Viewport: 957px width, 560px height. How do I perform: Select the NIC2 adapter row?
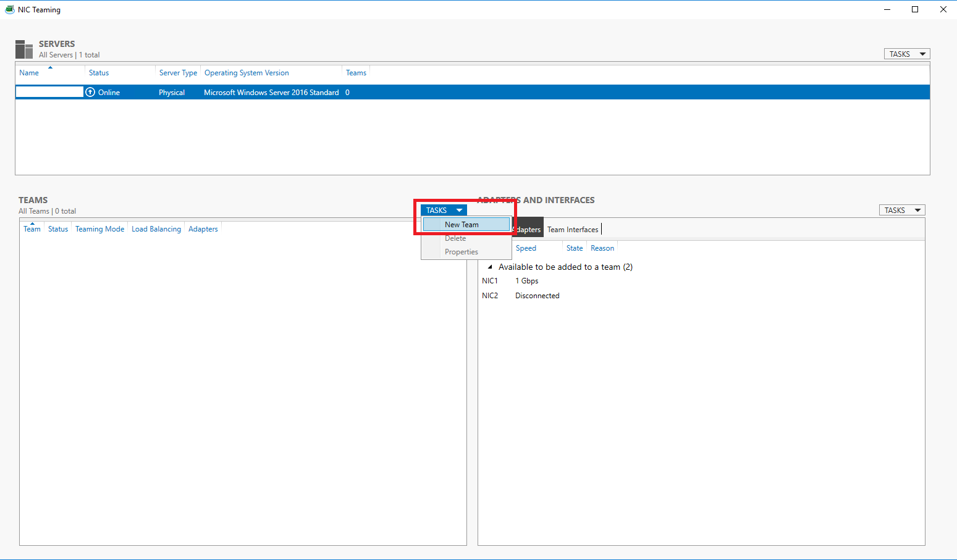pos(701,295)
